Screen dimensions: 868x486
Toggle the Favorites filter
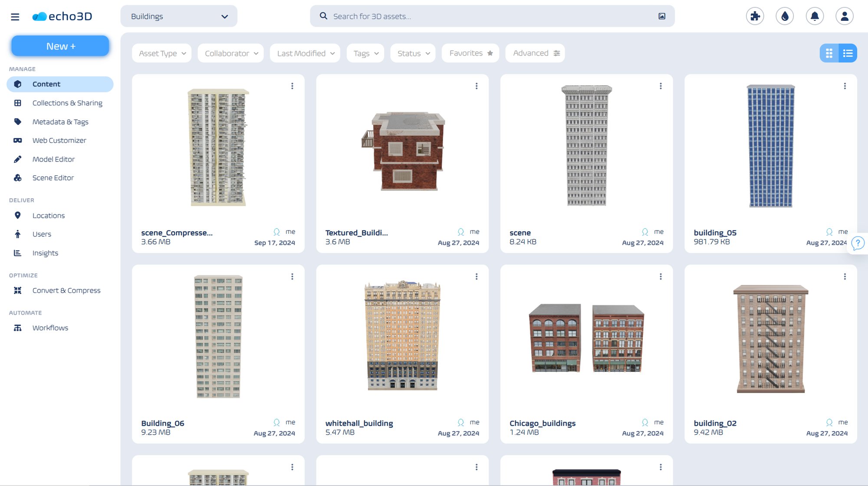(x=470, y=53)
